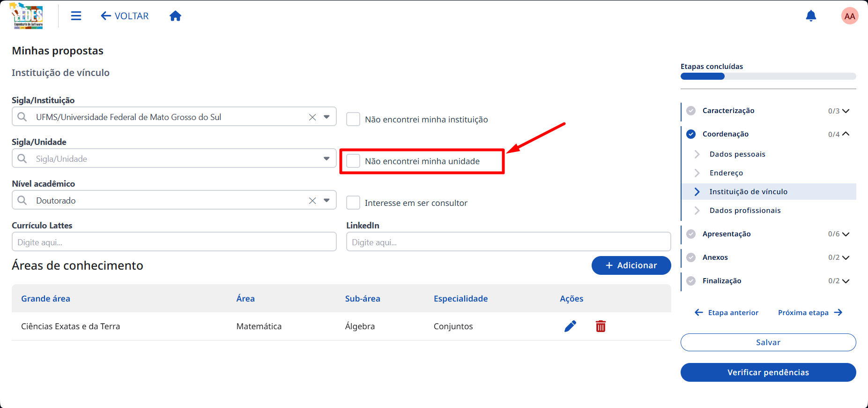868x408 pixels.
Task: Go to Etapa anterior
Action: coord(727,313)
